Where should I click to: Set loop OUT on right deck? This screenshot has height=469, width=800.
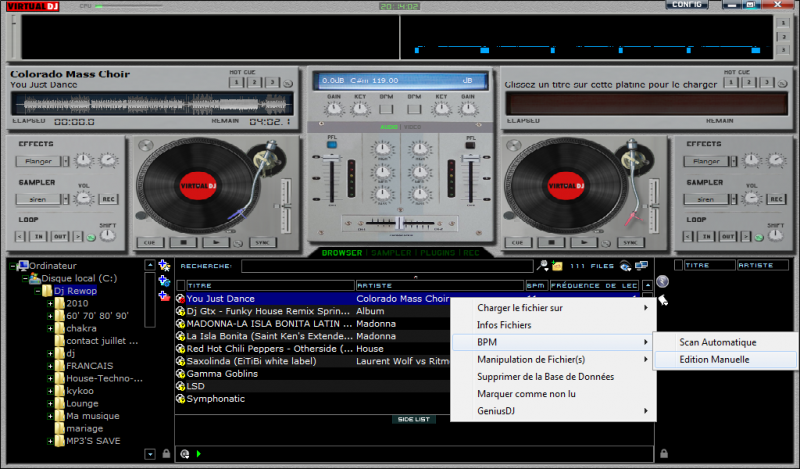[x=729, y=236]
